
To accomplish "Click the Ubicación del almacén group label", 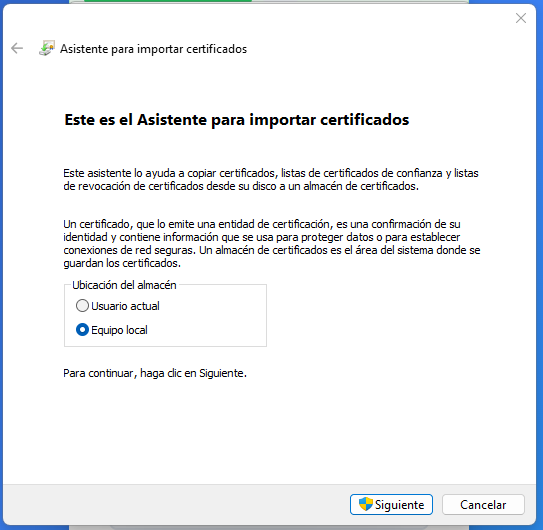I will (x=124, y=285).
